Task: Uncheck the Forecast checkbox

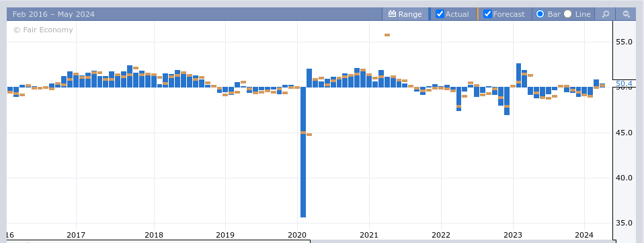Action: pos(487,14)
